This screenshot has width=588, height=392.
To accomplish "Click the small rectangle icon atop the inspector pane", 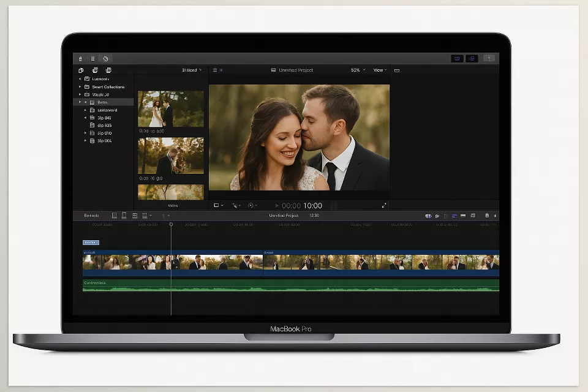I will (397, 70).
